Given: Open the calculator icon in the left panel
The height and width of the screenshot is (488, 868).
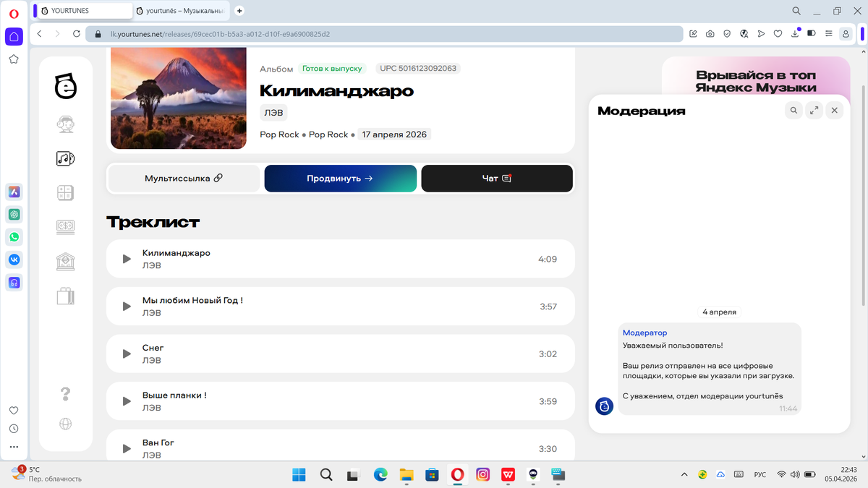Looking at the screenshot, I should tap(65, 192).
